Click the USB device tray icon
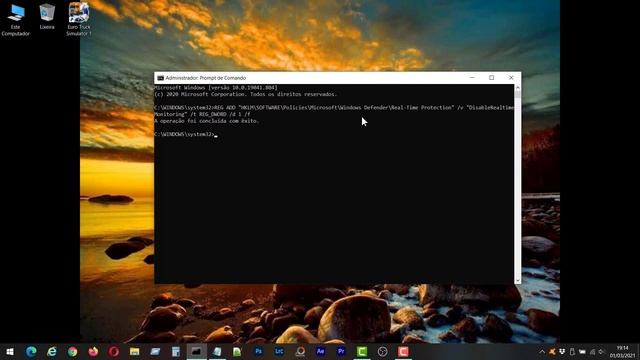Viewport: 640px width, 360px height. [572, 351]
